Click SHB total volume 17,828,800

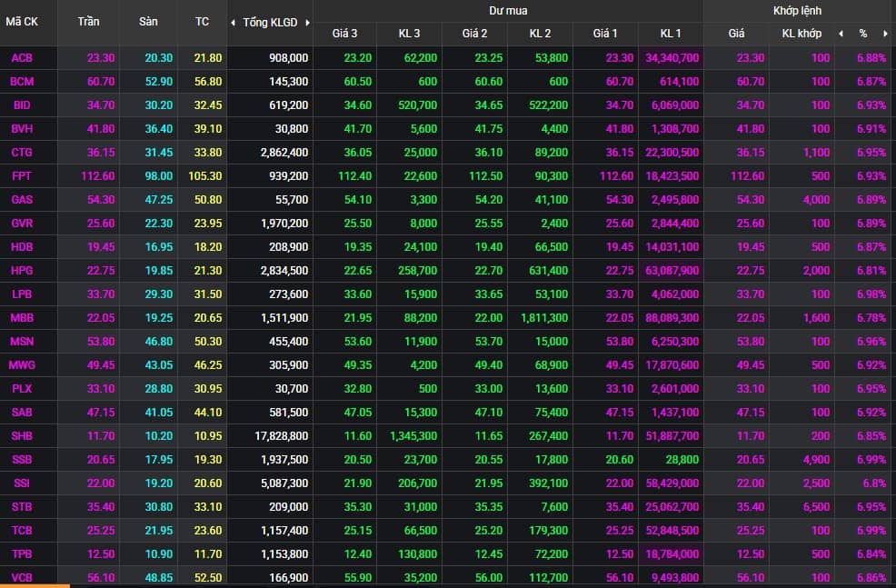281,436
